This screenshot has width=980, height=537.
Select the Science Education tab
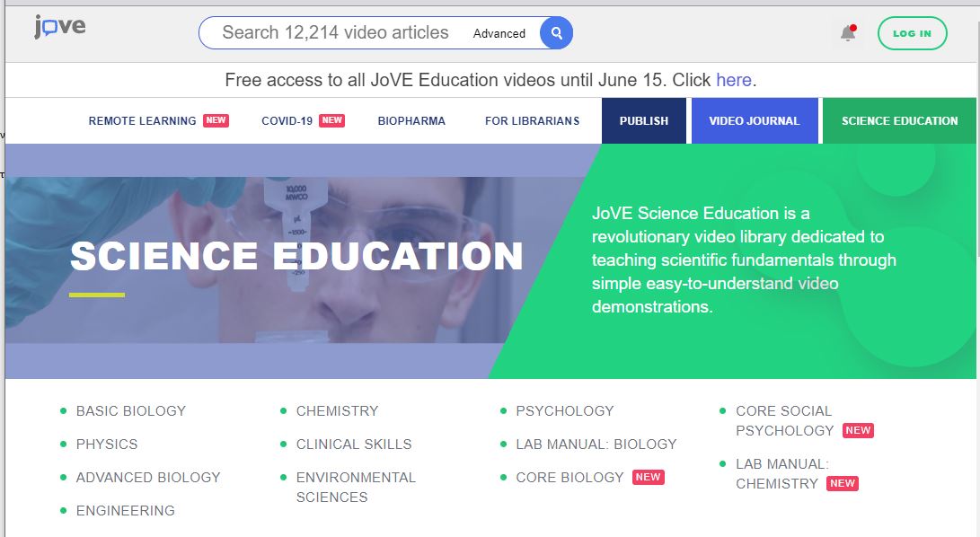[x=899, y=121]
